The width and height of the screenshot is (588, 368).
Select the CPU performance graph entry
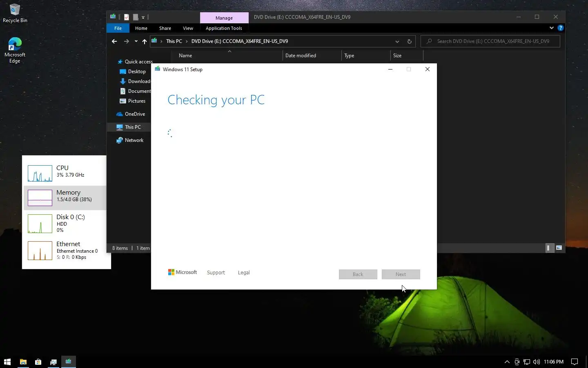(65, 173)
